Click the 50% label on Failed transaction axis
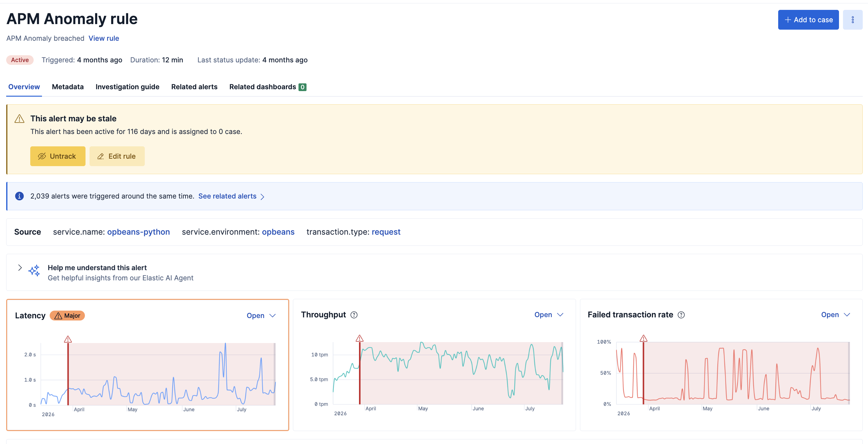Screen dimensions: 868x444 [605, 373]
